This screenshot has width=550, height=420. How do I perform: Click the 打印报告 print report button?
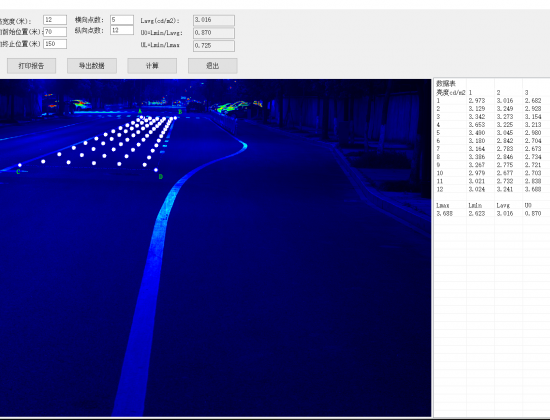(31, 66)
